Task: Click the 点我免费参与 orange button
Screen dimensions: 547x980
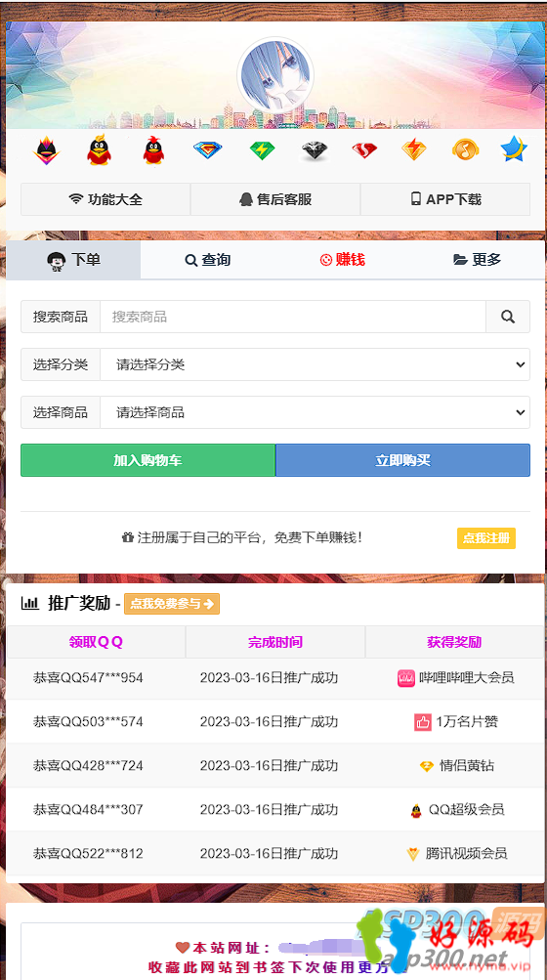Action: (x=172, y=604)
